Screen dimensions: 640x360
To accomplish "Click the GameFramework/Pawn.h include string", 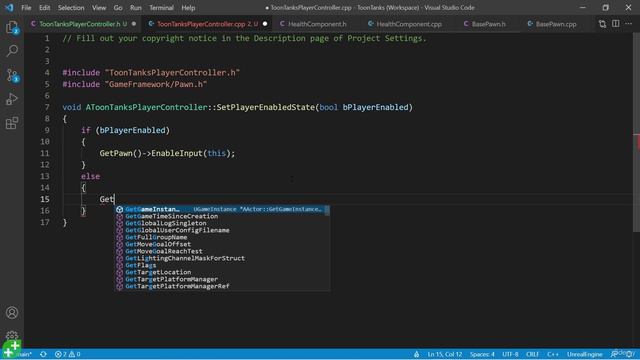I will coord(156,84).
